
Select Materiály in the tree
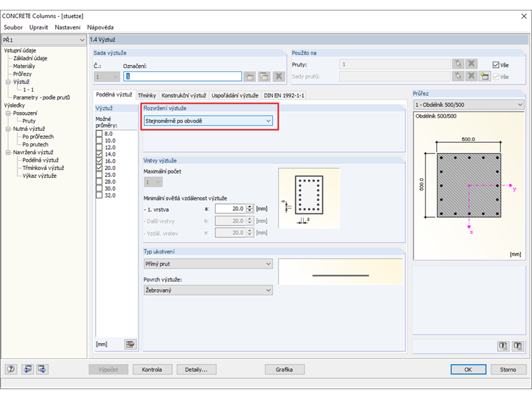(24, 66)
